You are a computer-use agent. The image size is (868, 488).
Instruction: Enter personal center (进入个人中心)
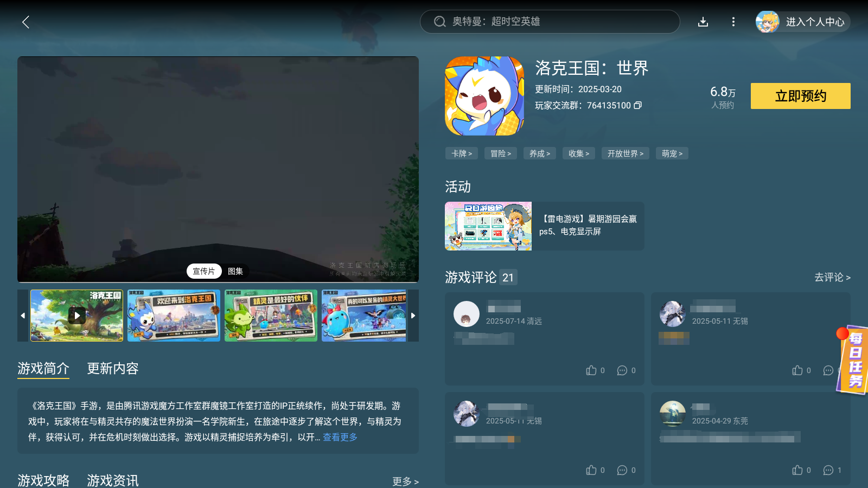815,22
